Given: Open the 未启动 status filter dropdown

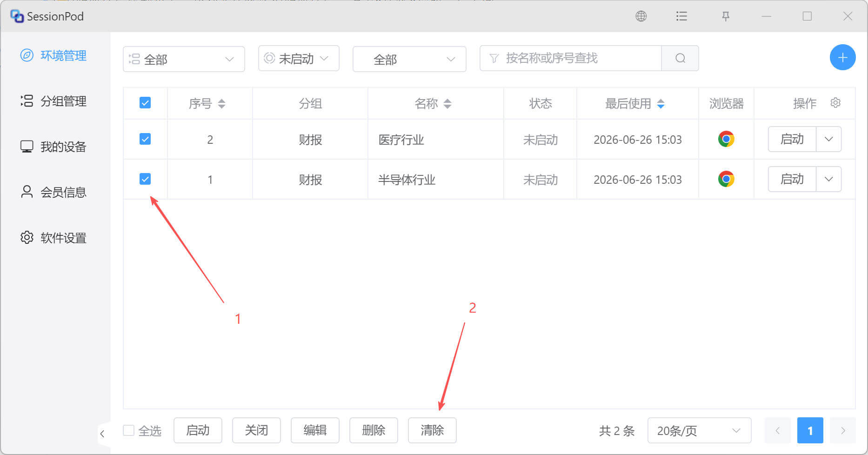Looking at the screenshot, I should [299, 58].
